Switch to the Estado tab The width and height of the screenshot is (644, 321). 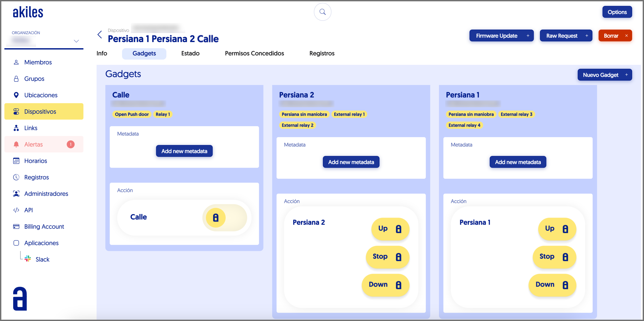(x=190, y=53)
